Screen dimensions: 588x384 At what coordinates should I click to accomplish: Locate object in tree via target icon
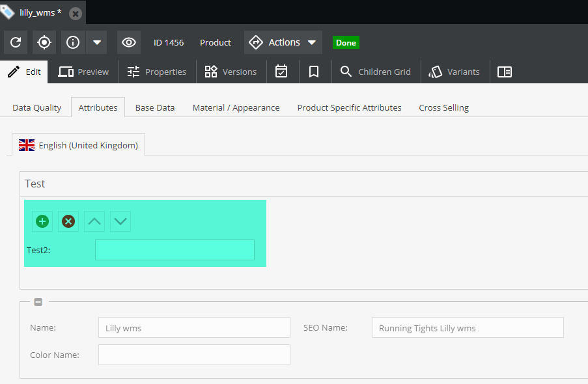(44, 42)
